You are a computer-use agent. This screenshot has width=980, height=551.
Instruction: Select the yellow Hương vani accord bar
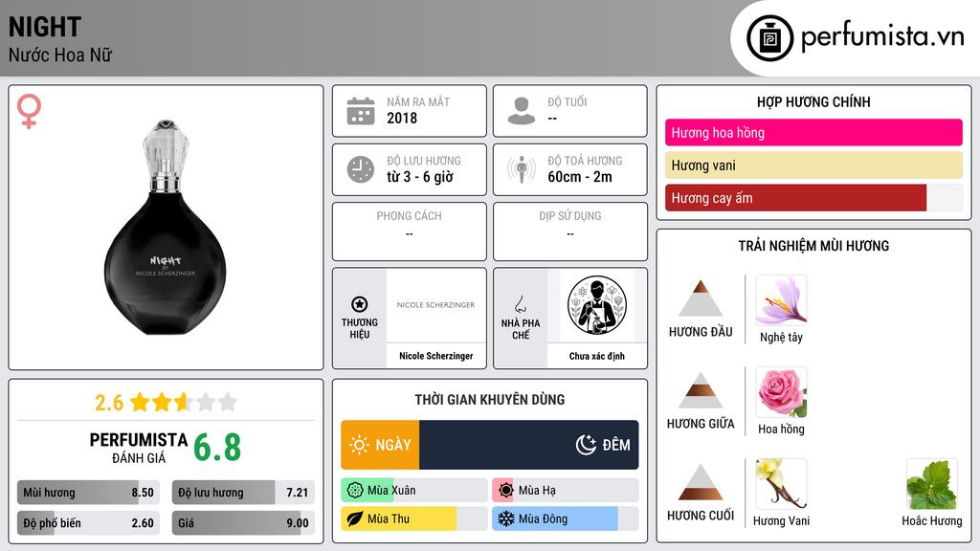click(813, 165)
